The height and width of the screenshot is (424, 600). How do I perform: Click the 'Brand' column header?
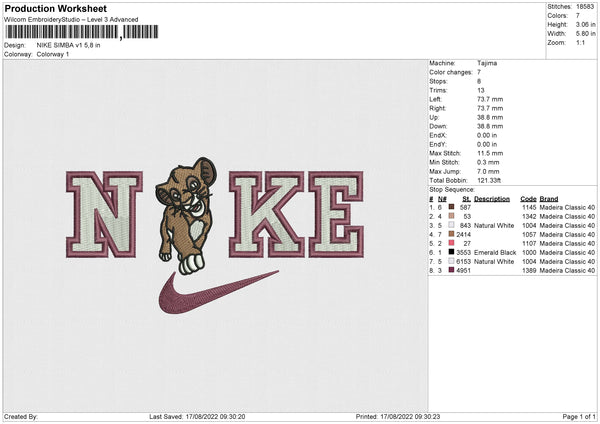(x=549, y=199)
